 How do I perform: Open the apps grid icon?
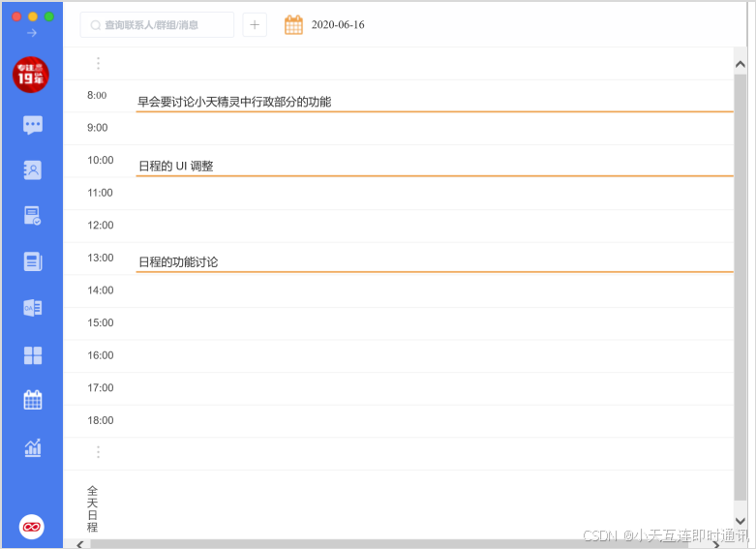(33, 355)
